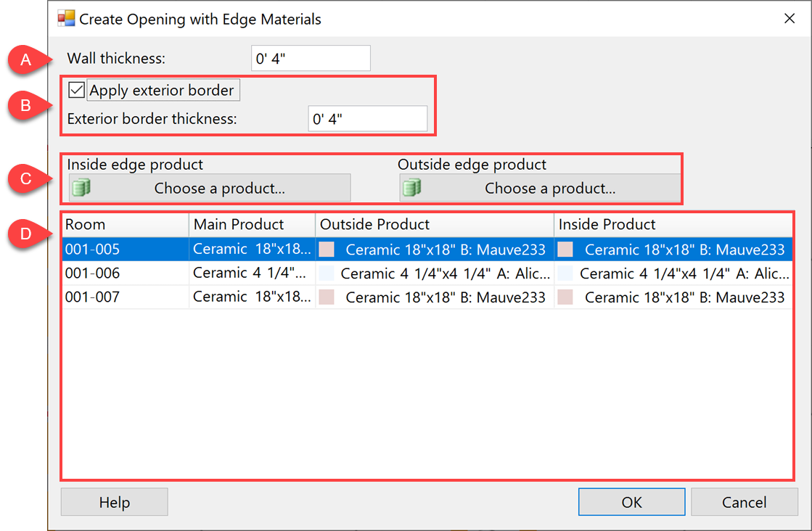Click Outside Product swatch for room 001-005
The width and height of the screenshot is (812, 531).
click(x=327, y=250)
